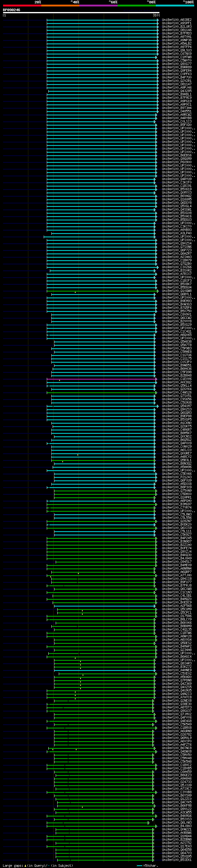Select hit UniRef100_Q54XM7
Screen dimensions: 197x868
point(177,406)
